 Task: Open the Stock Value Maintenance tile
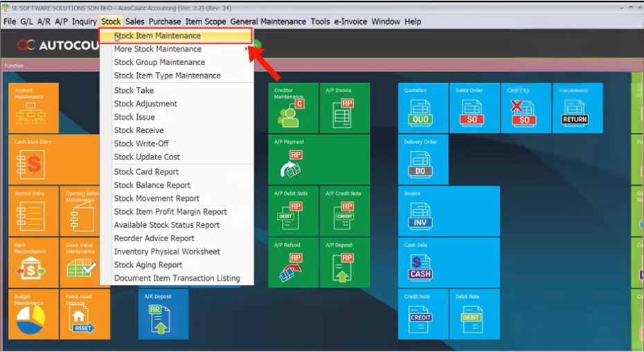[80, 263]
